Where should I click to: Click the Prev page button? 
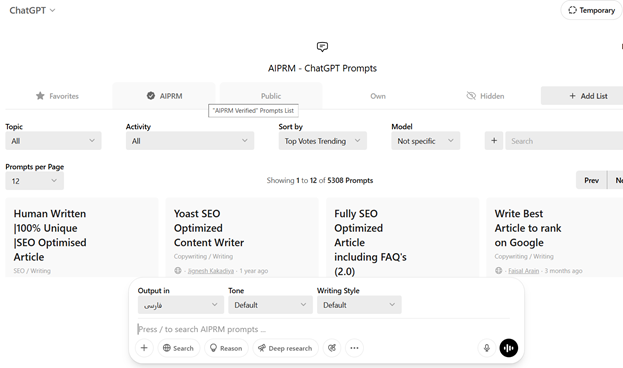pos(591,180)
